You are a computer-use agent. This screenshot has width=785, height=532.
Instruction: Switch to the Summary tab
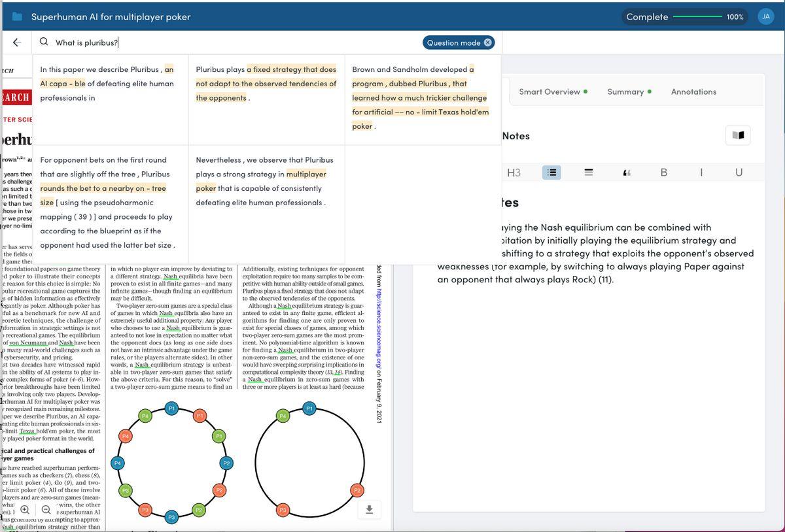point(629,91)
